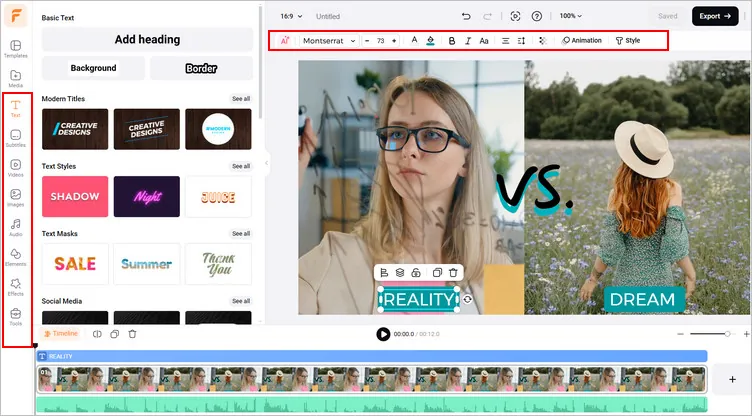Open the text color picker
752x416 pixels.
[x=414, y=40]
